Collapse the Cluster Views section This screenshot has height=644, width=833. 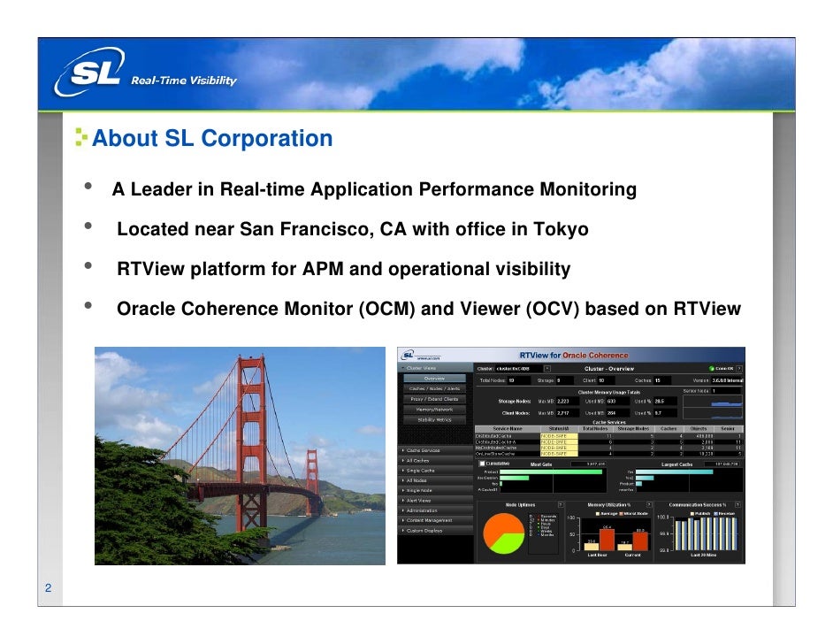coord(434,368)
